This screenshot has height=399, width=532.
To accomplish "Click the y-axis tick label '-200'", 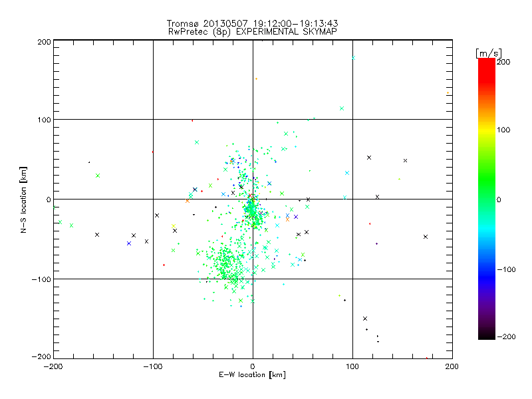I will click(x=41, y=356).
